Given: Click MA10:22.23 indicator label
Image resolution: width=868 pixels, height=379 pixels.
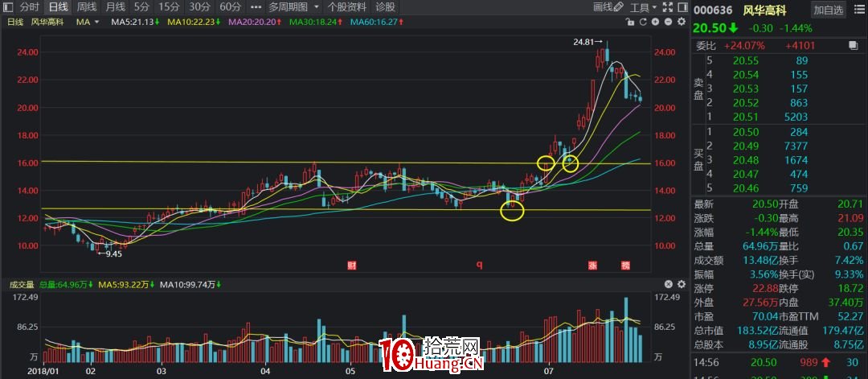Looking at the screenshot, I should pyautogui.click(x=193, y=23).
